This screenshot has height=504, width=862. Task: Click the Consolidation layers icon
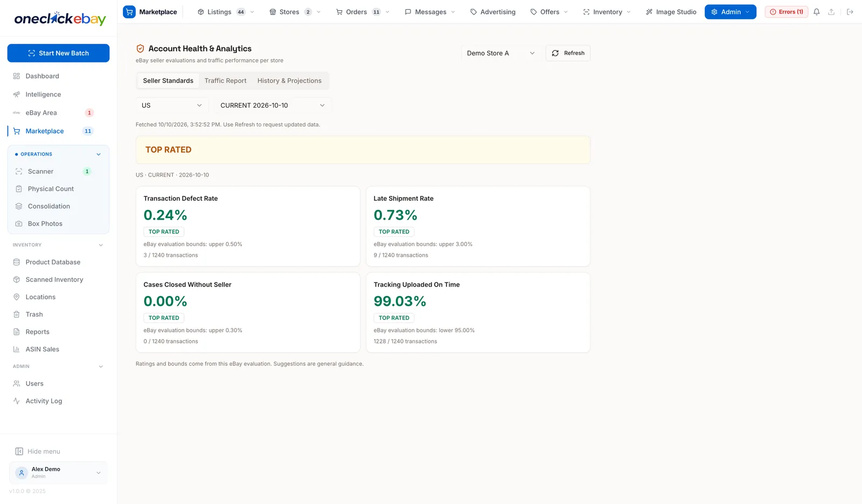pyautogui.click(x=19, y=206)
